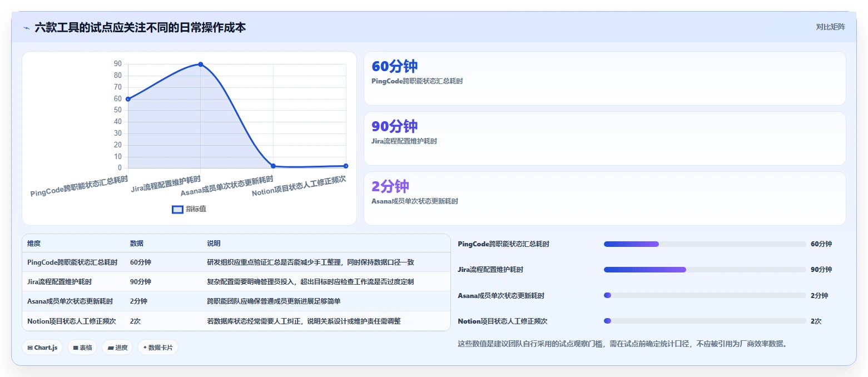Click the 2次 cell in the table
The height and width of the screenshot is (377, 868).
pyautogui.click(x=136, y=321)
